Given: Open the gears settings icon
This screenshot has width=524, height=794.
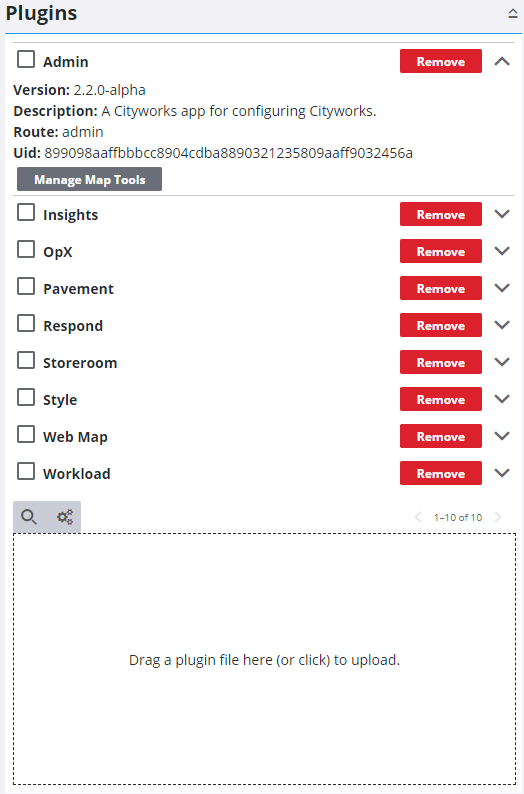Looking at the screenshot, I should (x=65, y=517).
